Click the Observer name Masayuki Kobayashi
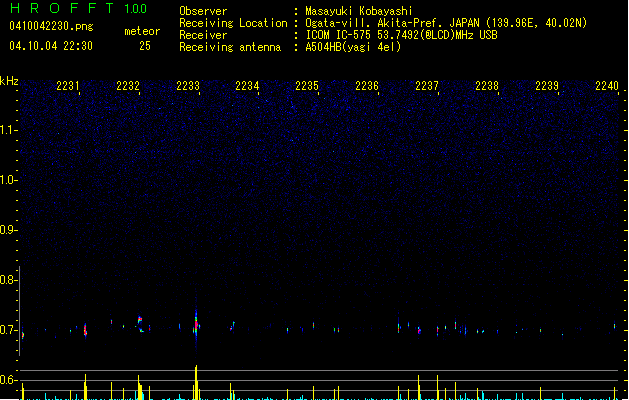 [359, 11]
